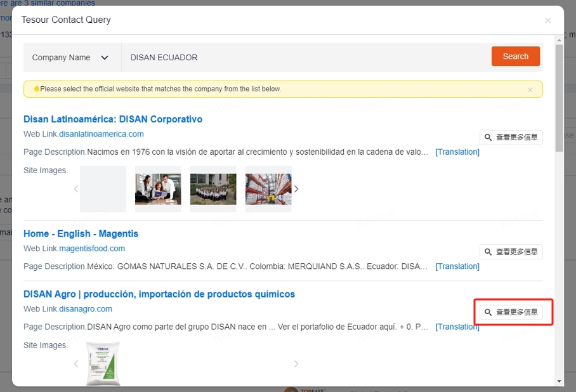The image size is (576, 392).
Task: Show previous Disan Latinoamérica site images
Action: coord(76,189)
